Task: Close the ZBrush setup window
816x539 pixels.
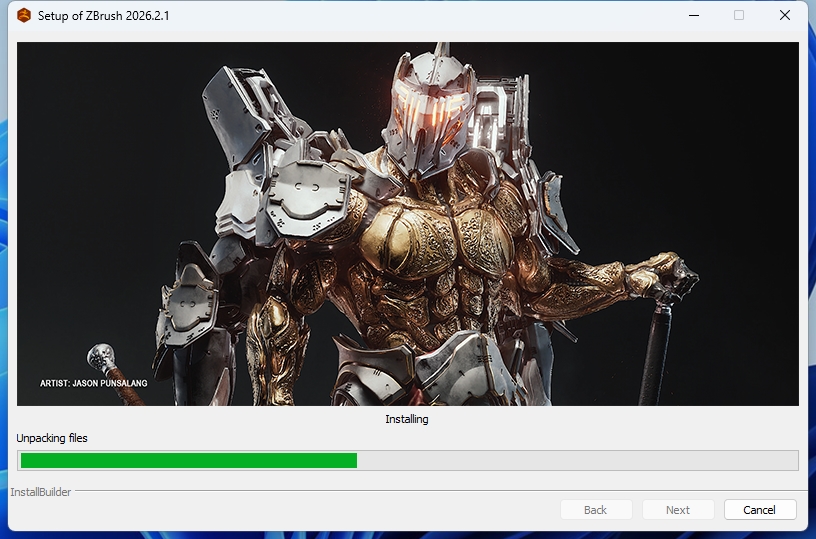Action: (x=785, y=16)
